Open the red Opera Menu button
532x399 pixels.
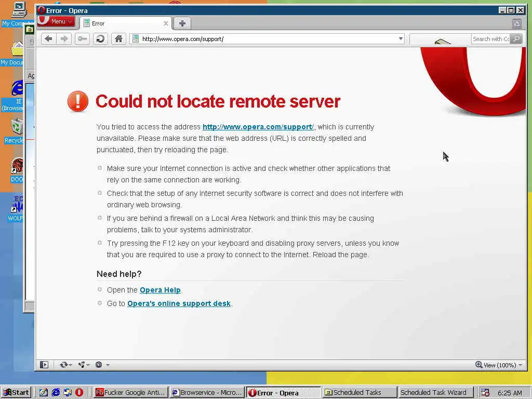tap(56, 21)
